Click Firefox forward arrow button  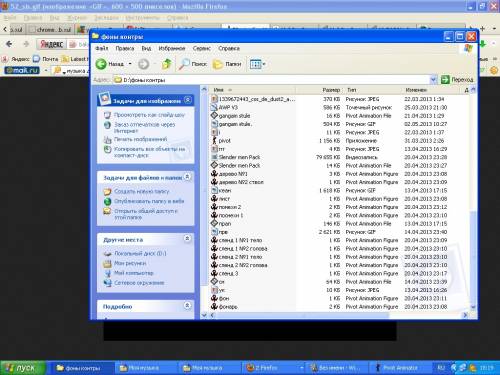tap(26, 44)
